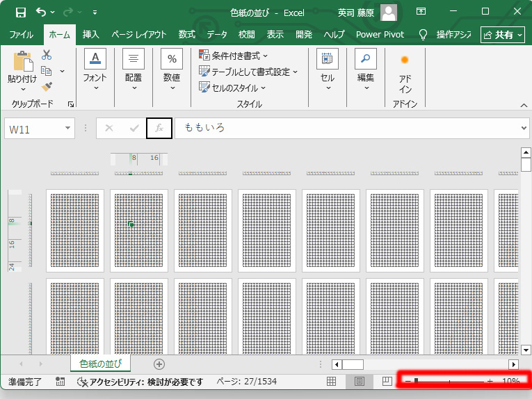Open the ファイル menu tab
Screen dimensions: 532x399
coord(22,34)
